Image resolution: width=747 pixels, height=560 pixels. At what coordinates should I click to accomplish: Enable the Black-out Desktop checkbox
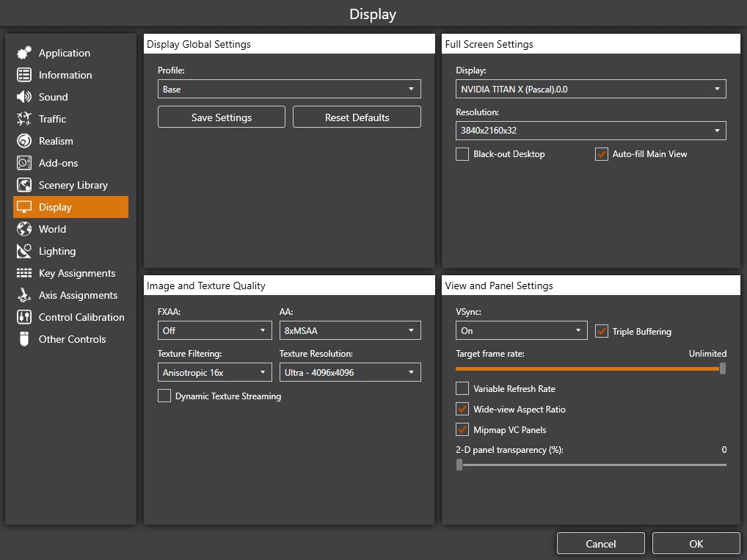pos(462,154)
